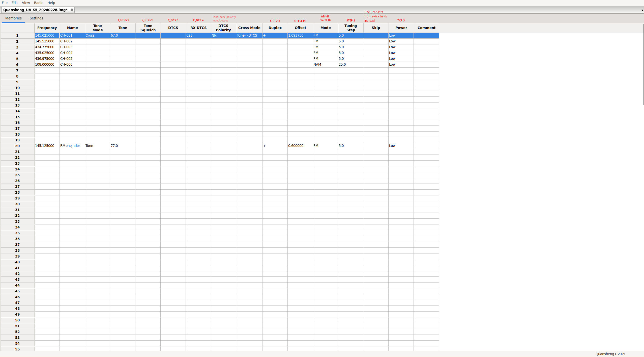Open the tab list dropdown arrow
The height and width of the screenshot is (357, 644).
pyautogui.click(x=642, y=10)
